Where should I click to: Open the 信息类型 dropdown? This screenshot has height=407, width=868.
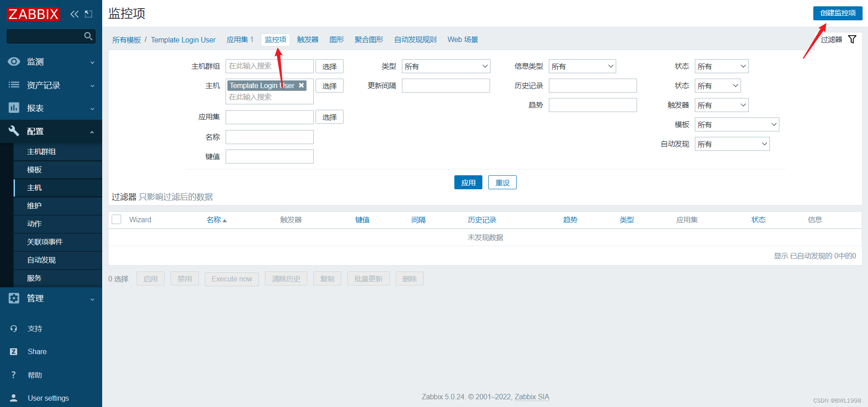click(x=582, y=66)
